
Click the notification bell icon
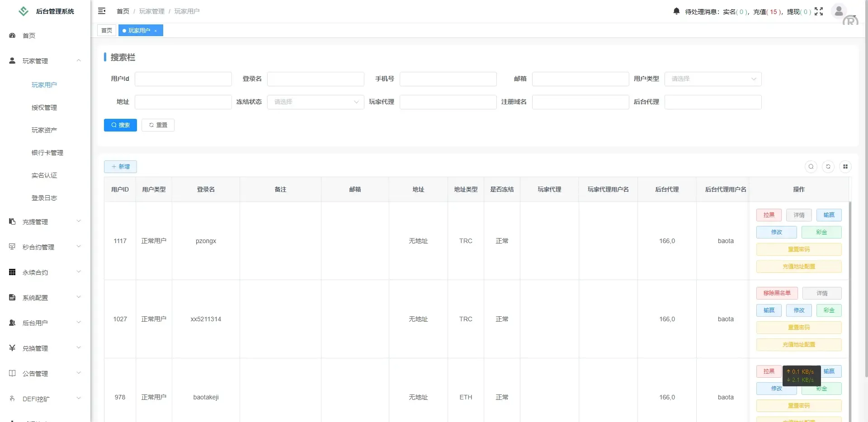click(x=676, y=11)
